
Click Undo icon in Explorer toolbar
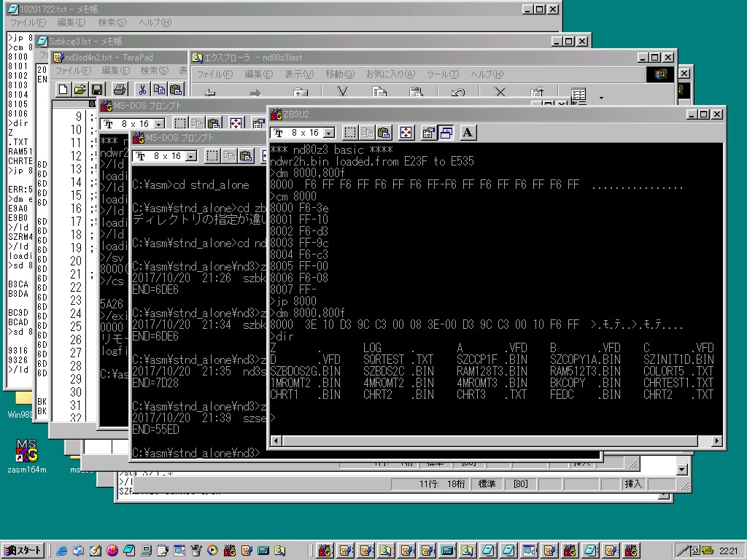tap(457, 93)
